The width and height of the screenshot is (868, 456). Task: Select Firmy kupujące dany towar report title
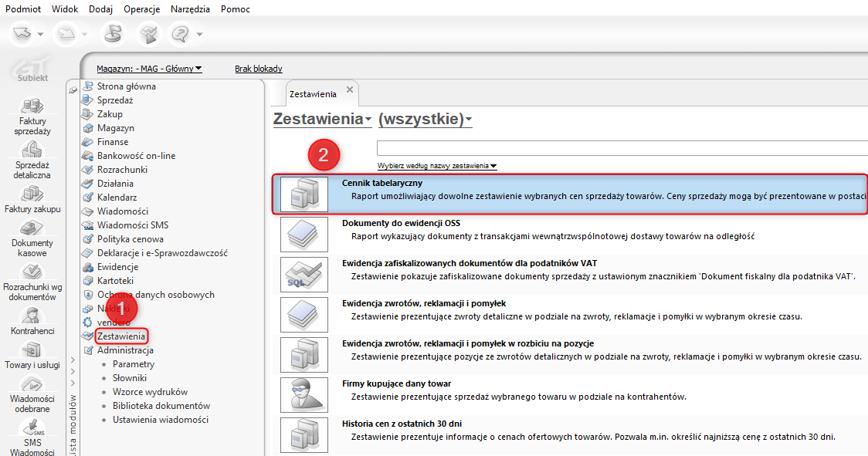click(x=396, y=383)
